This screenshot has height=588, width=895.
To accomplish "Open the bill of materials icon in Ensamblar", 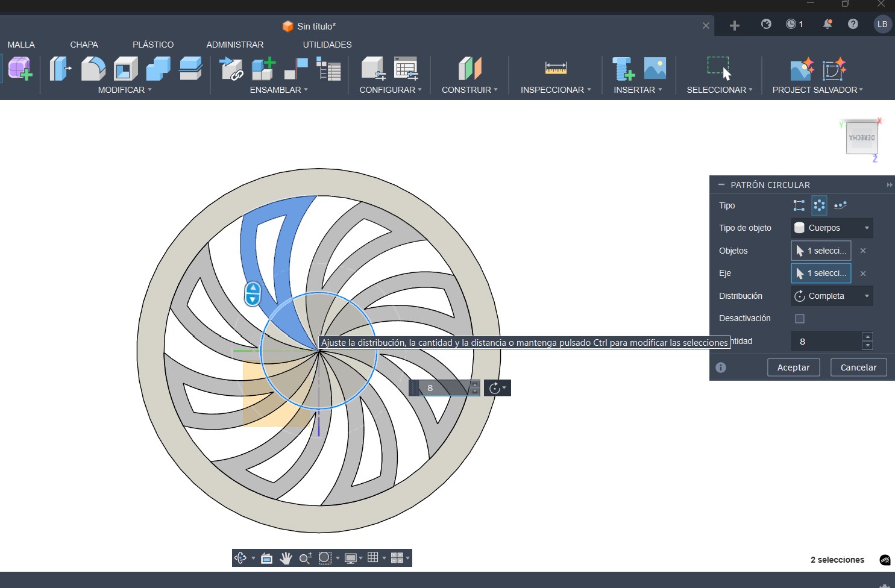I will click(329, 69).
